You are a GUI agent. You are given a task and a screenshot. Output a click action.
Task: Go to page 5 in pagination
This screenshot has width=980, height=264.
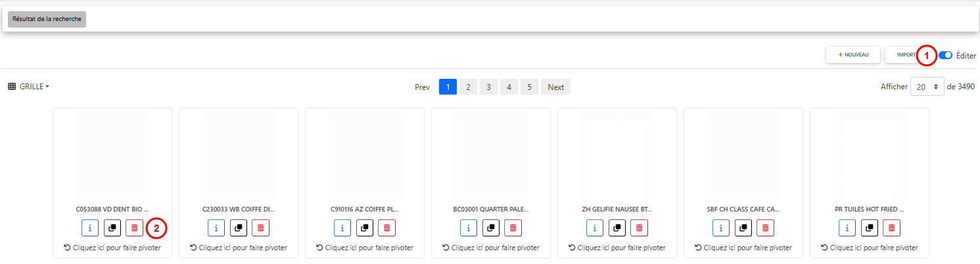click(529, 87)
